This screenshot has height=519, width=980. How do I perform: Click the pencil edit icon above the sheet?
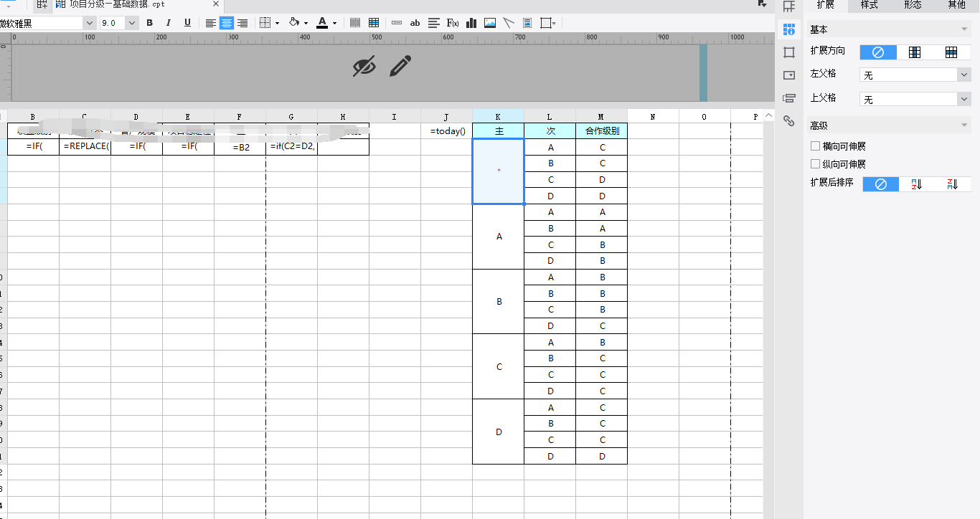pyautogui.click(x=400, y=66)
